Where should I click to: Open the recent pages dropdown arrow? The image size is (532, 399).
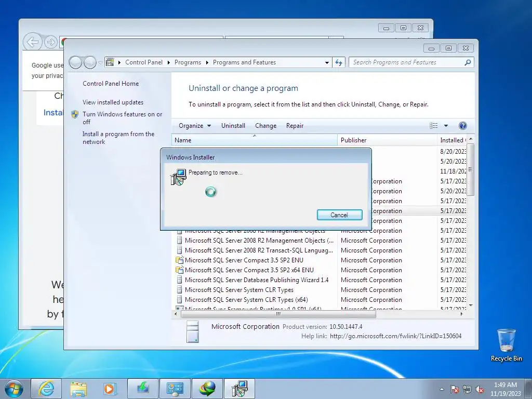(100, 62)
